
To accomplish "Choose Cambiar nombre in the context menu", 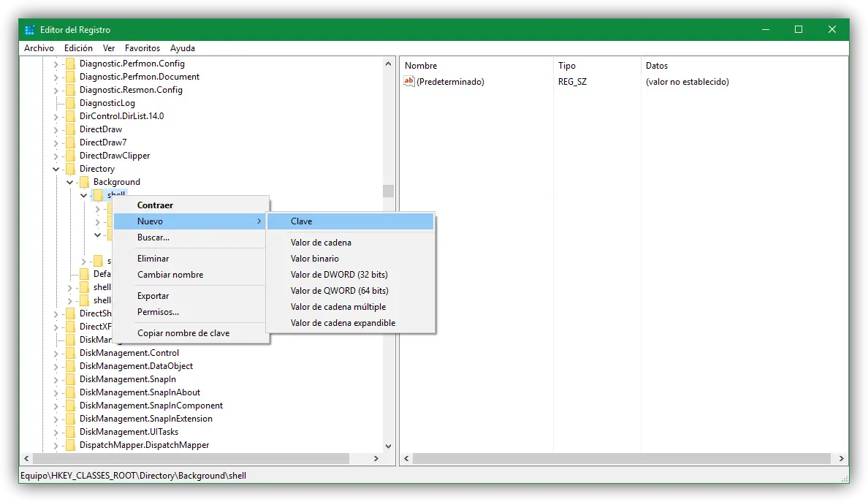I will pos(191,275).
